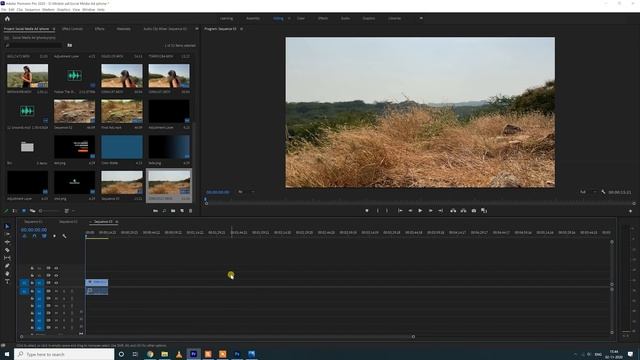Screen dimensions: 640x360
Task: Adjust the Project panel thumbnail zoom slider
Action: point(49,211)
